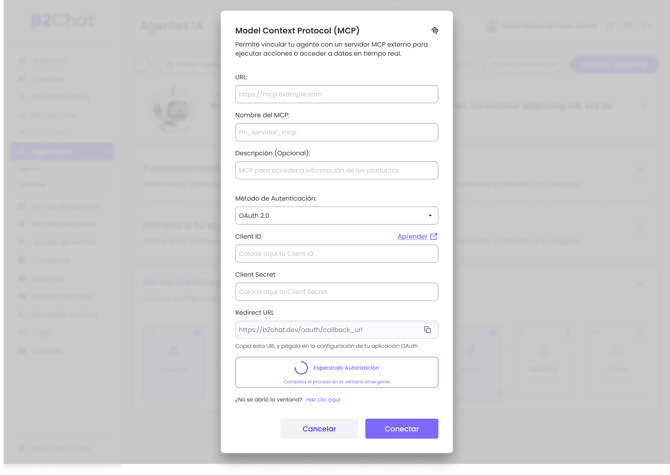The height and width of the screenshot is (475, 670).
Task: Copy the Redirect URL with copy icon
Action: pyautogui.click(x=427, y=330)
